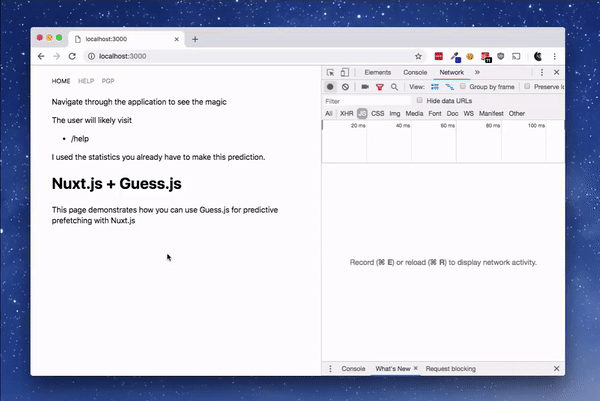This screenshot has width=600, height=401.
Task: Toggle the device toolbar in DevTools
Action: tap(345, 72)
